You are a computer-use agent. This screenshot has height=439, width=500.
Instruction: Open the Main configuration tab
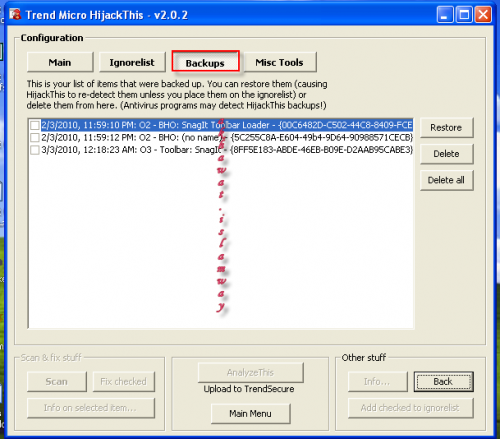click(x=60, y=62)
